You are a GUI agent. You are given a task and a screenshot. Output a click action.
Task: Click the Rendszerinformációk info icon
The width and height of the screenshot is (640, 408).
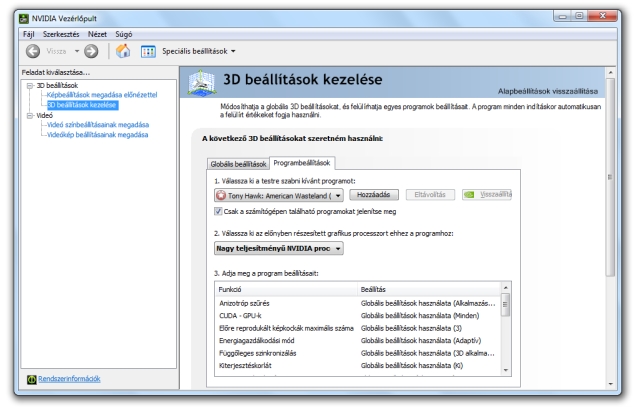31,379
